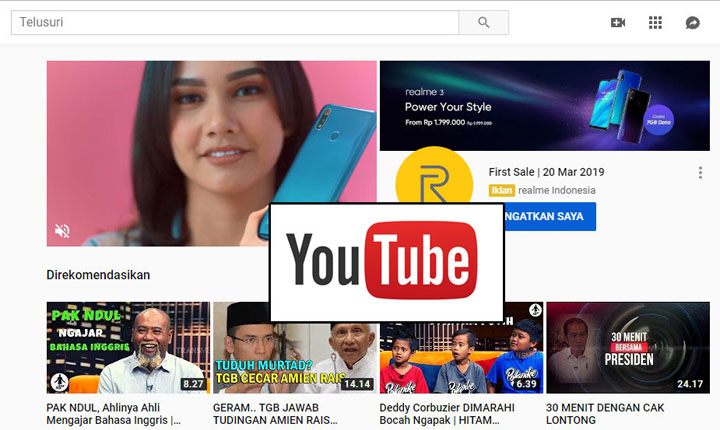Open the messages share bubble icon
Viewport: 720px width, 430px height.
click(692, 23)
